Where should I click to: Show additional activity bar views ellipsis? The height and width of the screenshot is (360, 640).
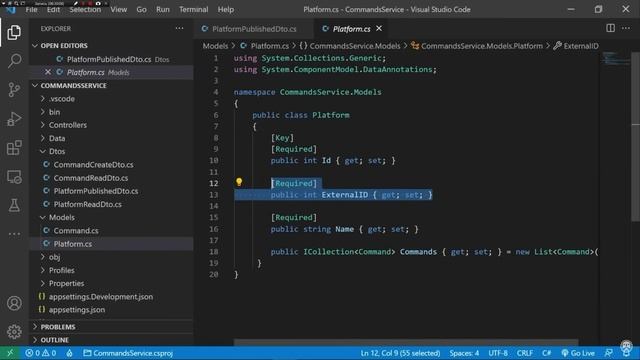(x=14, y=234)
